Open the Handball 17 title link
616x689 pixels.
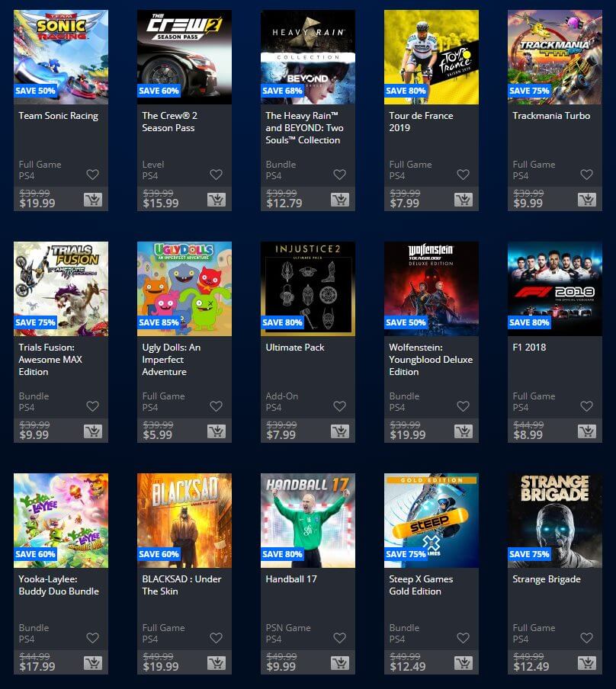coord(291,579)
